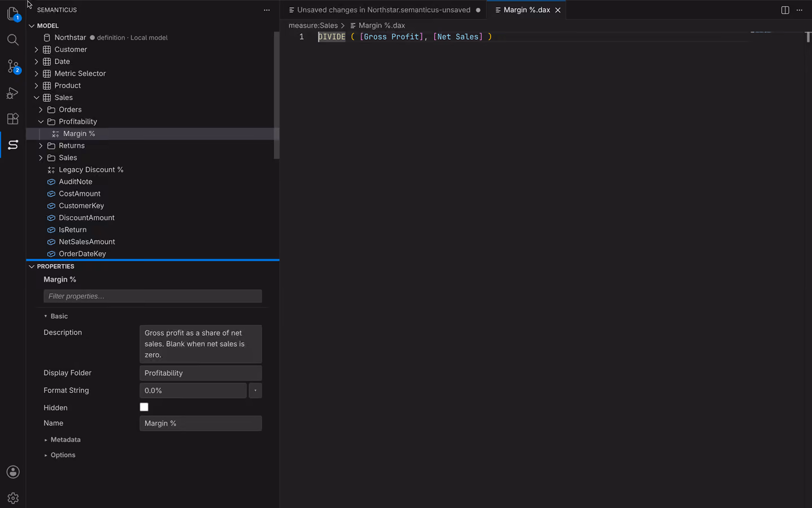Click the CostAmount column icon
The height and width of the screenshot is (508, 812).
click(x=51, y=194)
